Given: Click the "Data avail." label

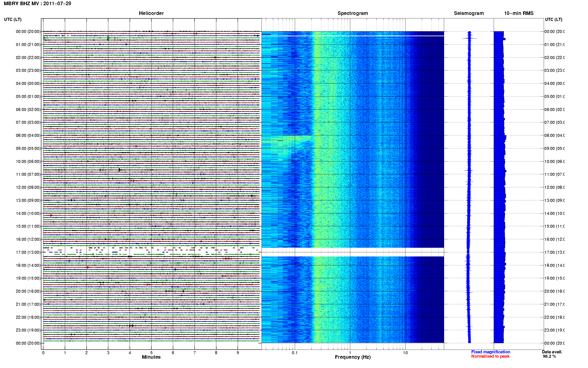Looking at the screenshot, I should pos(552,352).
